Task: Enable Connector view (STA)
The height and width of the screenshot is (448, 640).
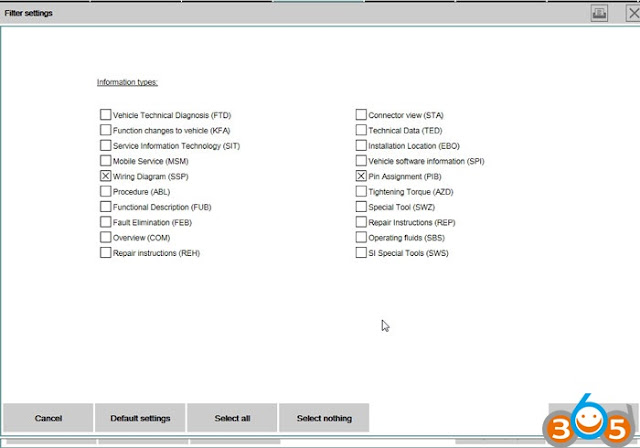Action: [361, 115]
